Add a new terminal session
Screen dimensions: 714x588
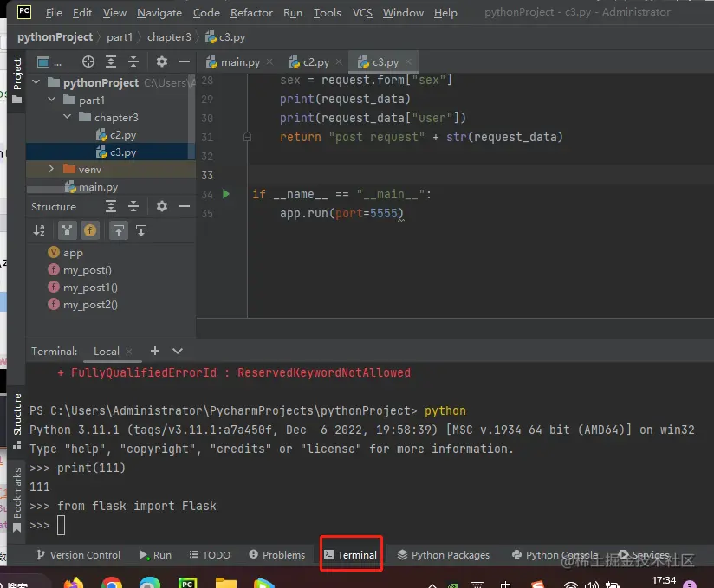pos(155,351)
